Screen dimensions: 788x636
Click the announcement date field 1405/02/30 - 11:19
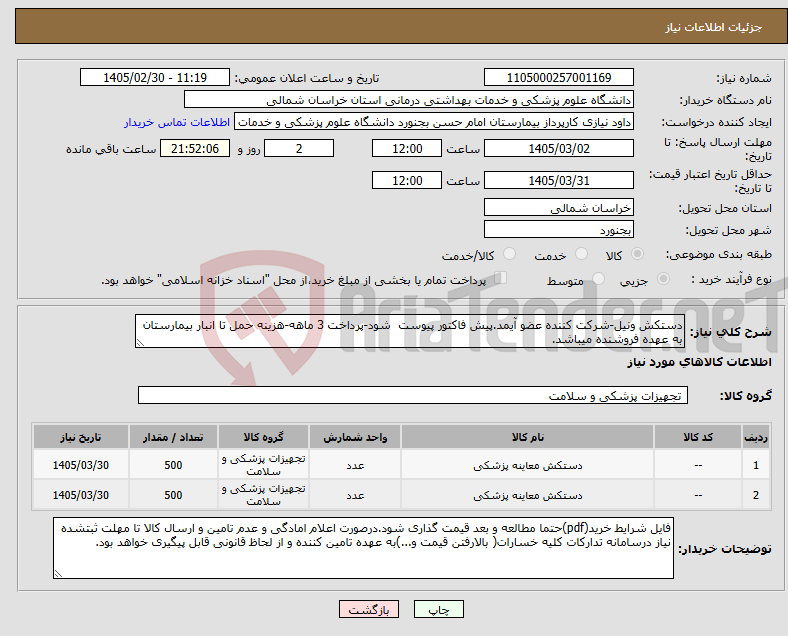pos(155,77)
